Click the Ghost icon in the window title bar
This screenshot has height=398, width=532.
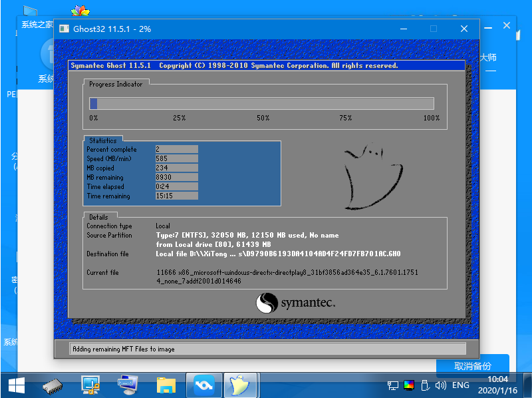tap(65, 28)
